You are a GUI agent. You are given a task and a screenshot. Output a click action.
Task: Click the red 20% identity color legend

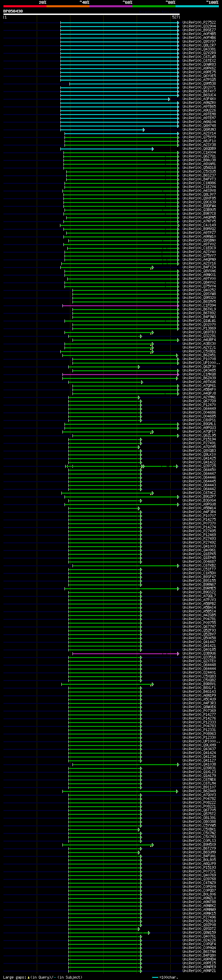click(x=25, y=6)
